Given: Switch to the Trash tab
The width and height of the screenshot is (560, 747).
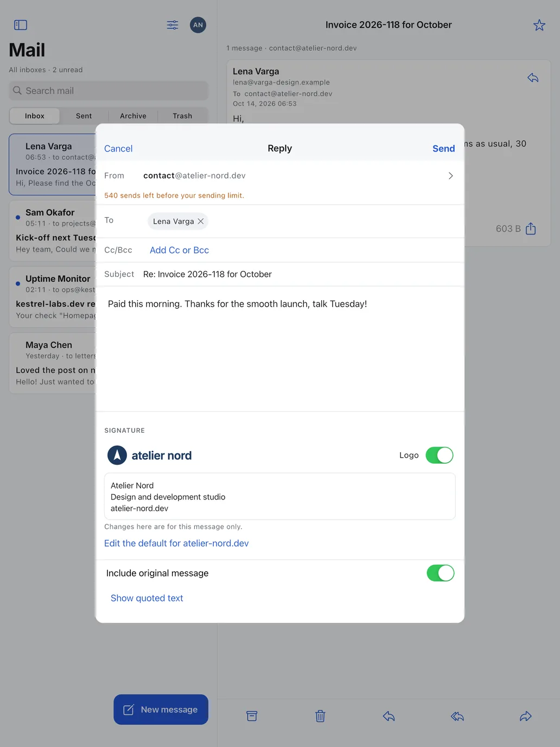Looking at the screenshot, I should point(182,116).
